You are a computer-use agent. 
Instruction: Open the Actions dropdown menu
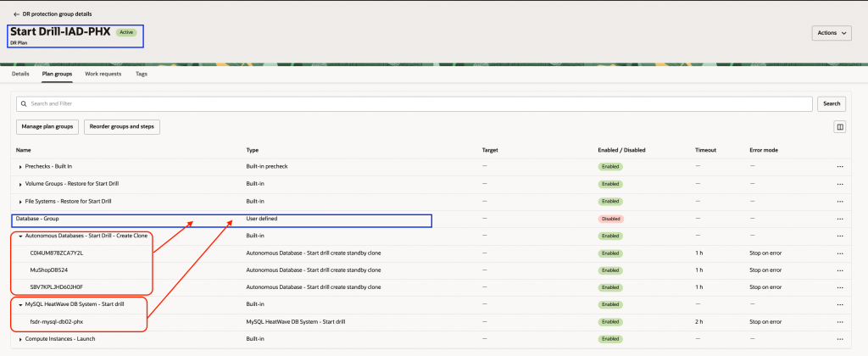coord(831,33)
